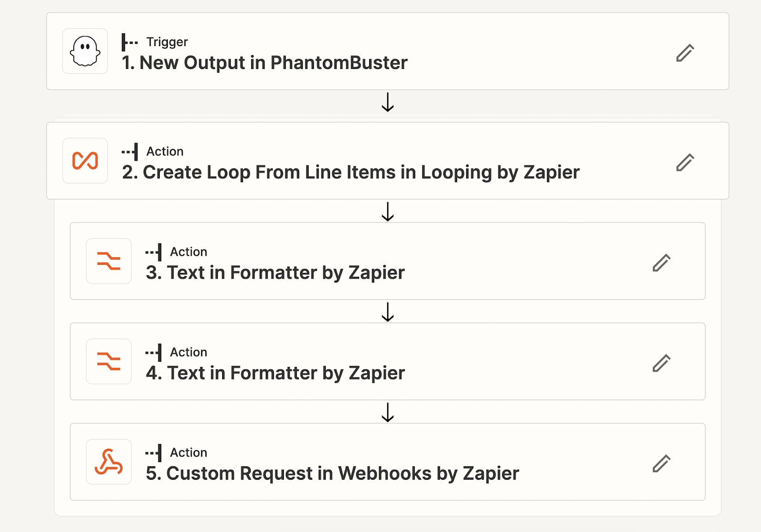Click the arrow between steps 2 and 3
The width and height of the screenshot is (761, 532).
coord(388,212)
